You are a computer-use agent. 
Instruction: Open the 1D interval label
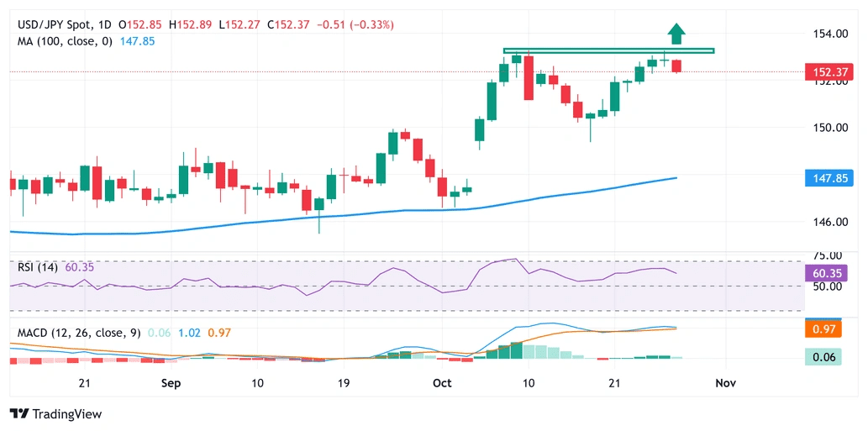[x=105, y=25]
